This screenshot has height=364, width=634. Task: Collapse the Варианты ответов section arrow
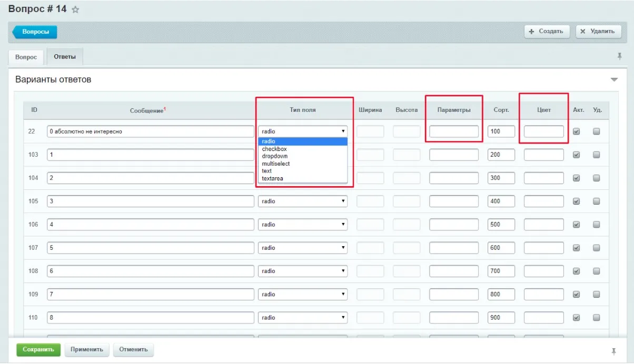(613, 80)
